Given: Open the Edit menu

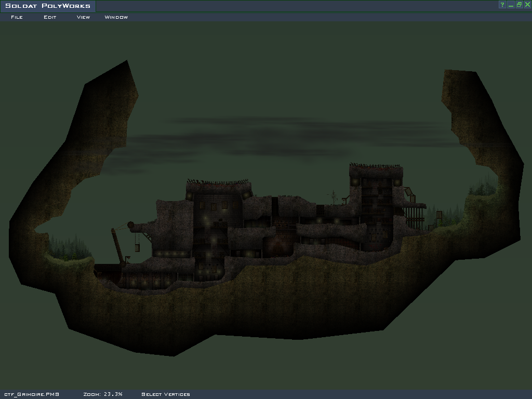Looking at the screenshot, I should [50, 17].
